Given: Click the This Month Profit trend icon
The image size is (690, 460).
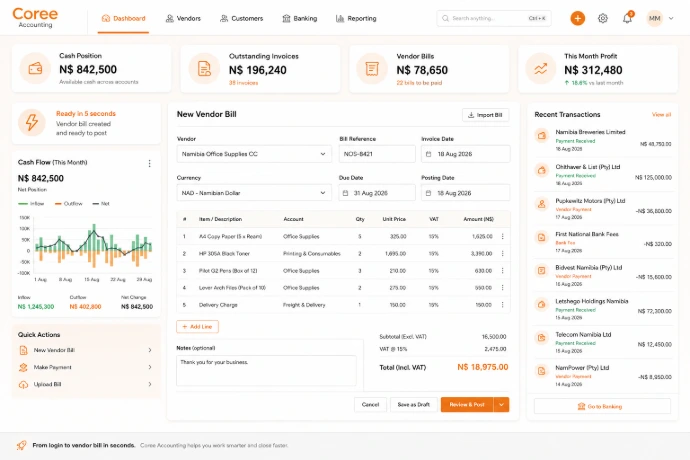Looking at the screenshot, I should [541, 69].
